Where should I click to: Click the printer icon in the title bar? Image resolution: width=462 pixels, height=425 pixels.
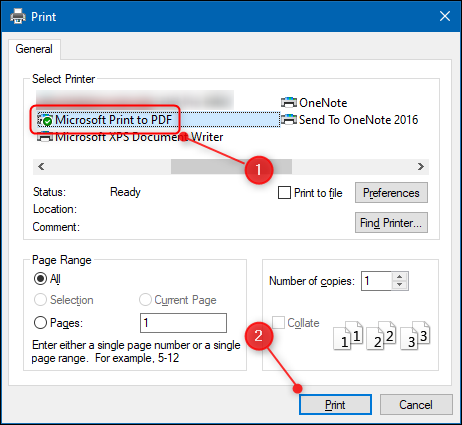coord(18,16)
